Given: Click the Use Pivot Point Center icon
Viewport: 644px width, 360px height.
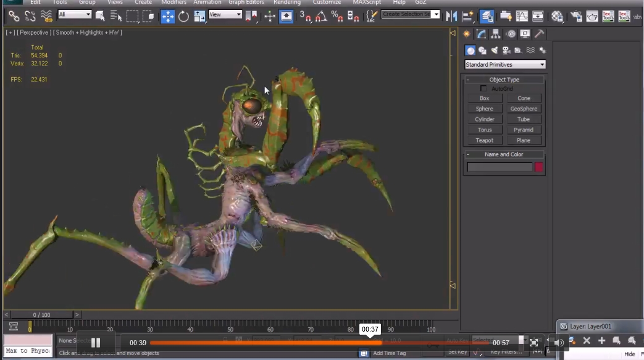Looking at the screenshot, I should [251, 16].
